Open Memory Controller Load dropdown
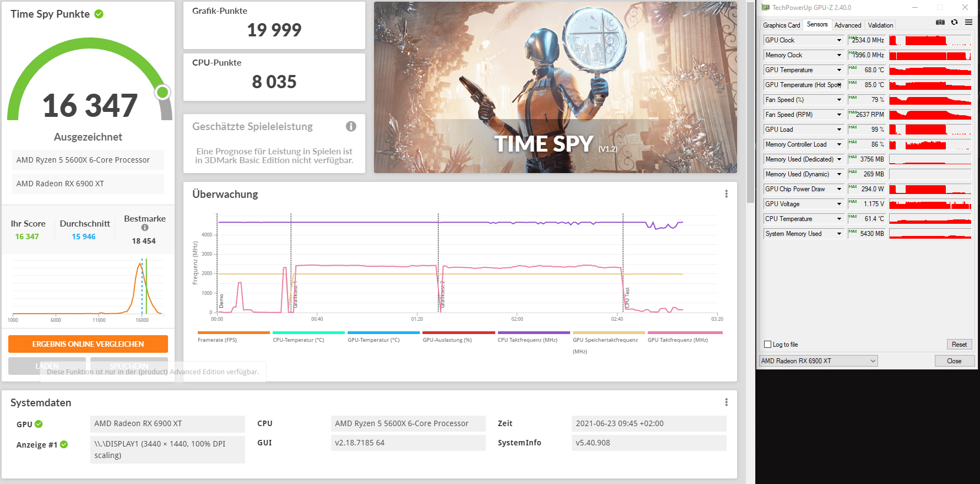The height and width of the screenshot is (484, 980). point(839,144)
